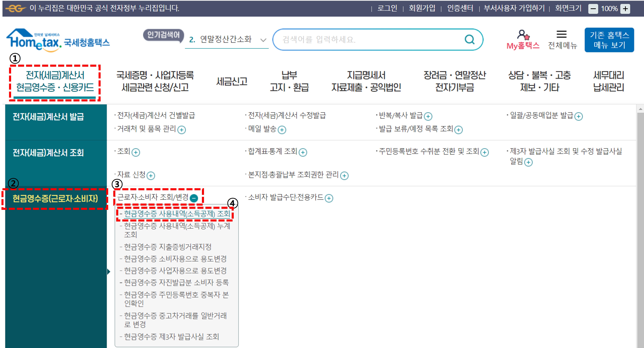Increase screen size with plus button
This screenshot has width=644, height=348.
coord(625,9)
